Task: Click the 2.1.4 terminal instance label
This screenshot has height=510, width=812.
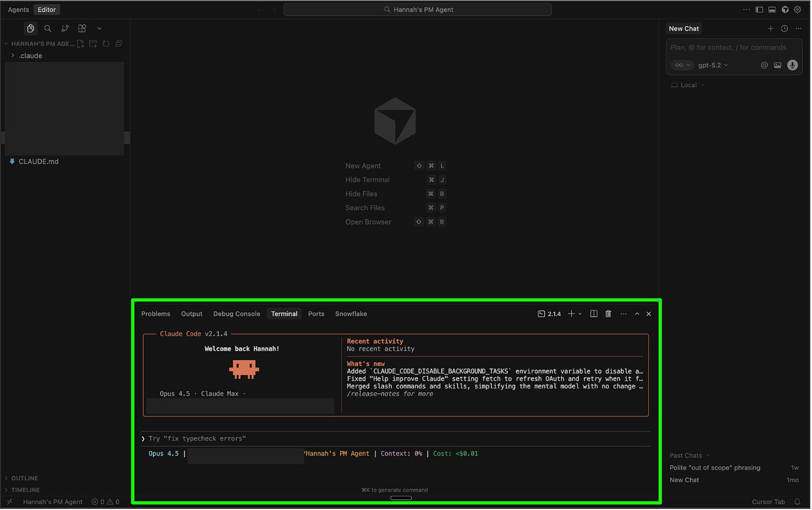Action: tap(549, 314)
